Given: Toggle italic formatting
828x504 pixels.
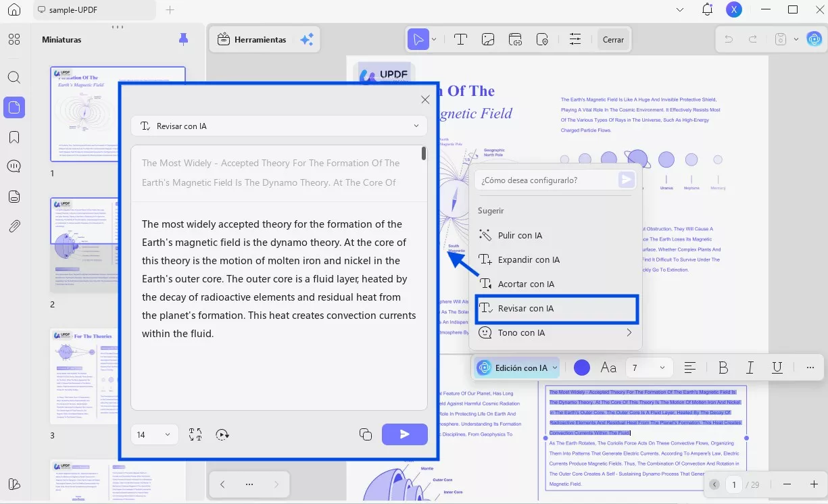Looking at the screenshot, I should 750,368.
